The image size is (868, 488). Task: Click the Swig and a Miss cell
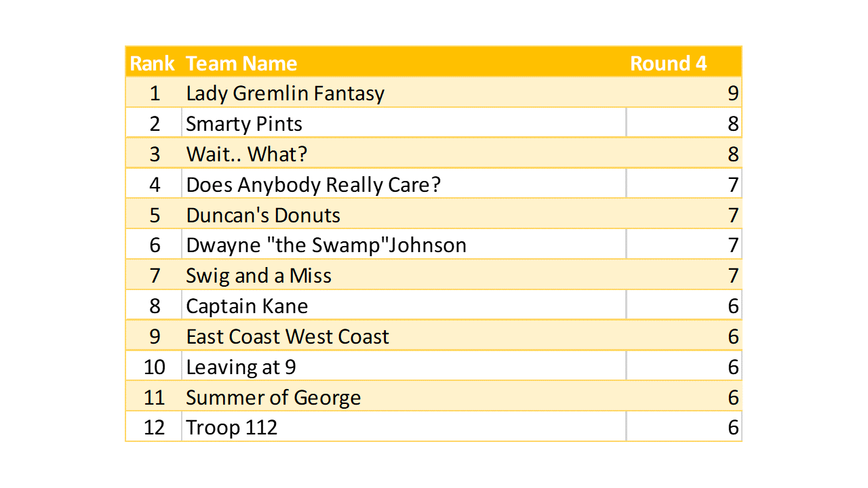pos(258,276)
